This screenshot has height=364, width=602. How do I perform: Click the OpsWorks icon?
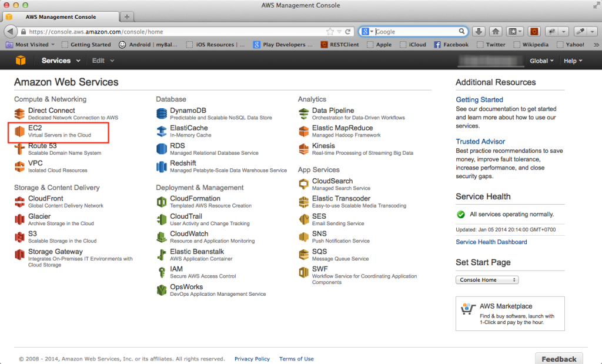[162, 290]
